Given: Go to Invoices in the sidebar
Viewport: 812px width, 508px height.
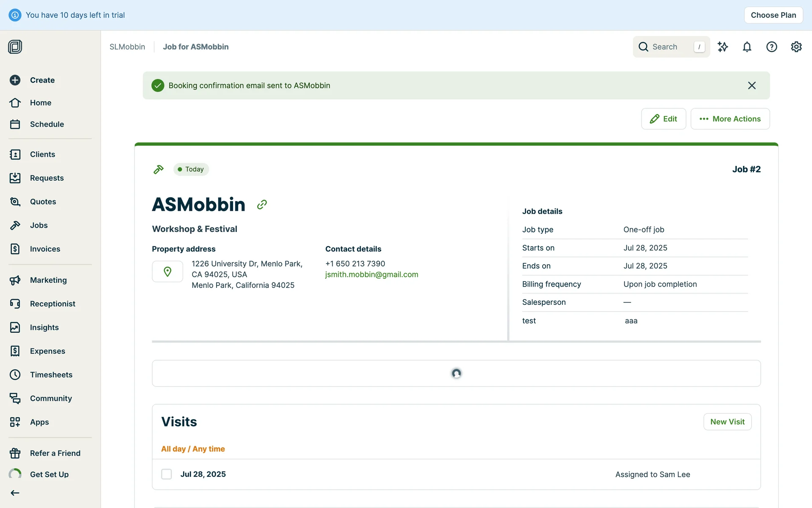Looking at the screenshot, I should [45, 249].
